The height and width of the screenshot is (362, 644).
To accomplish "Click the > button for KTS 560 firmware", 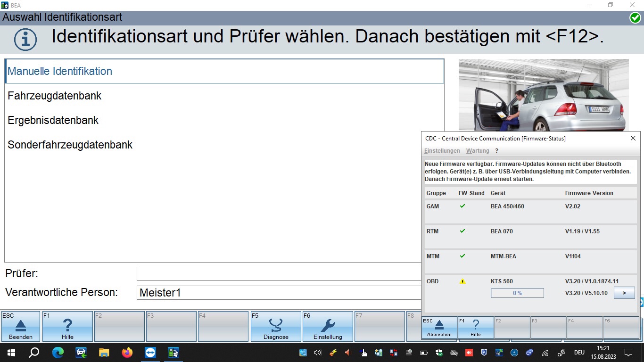I will point(624,293).
